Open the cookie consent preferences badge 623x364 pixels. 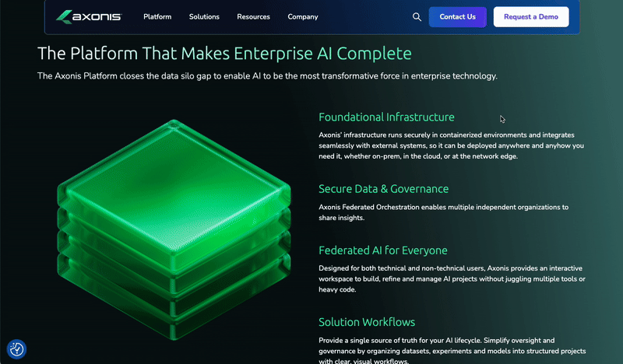[16, 349]
